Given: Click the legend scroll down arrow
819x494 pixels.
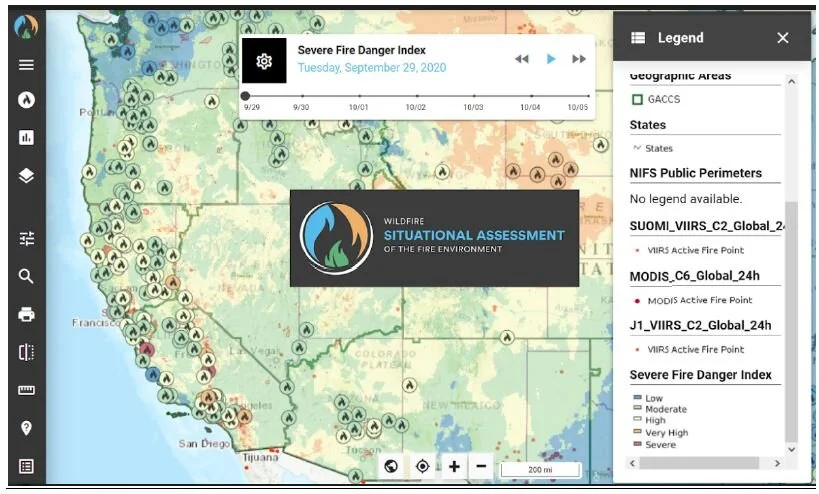Looking at the screenshot, I should 792,449.
